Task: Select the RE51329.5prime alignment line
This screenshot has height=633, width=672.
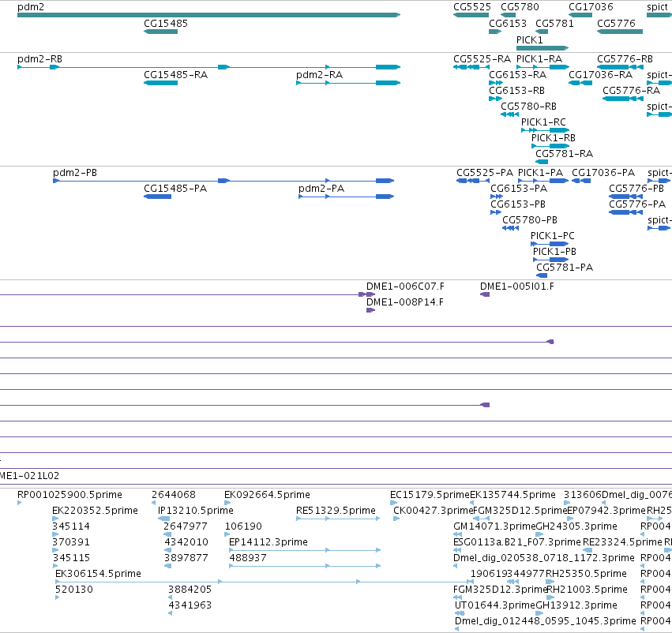Action: click(338, 519)
